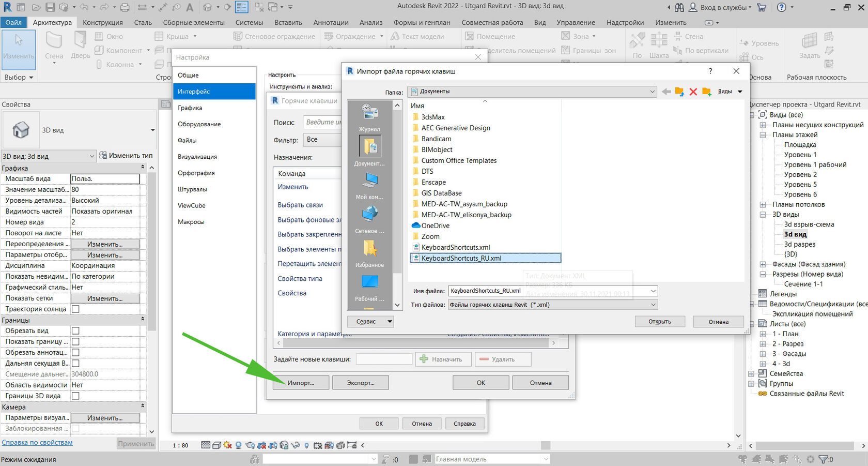Switch to the Аннотации ribbon tab
The width and height of the screenshot is (868, 466).
tap(331, 22)
